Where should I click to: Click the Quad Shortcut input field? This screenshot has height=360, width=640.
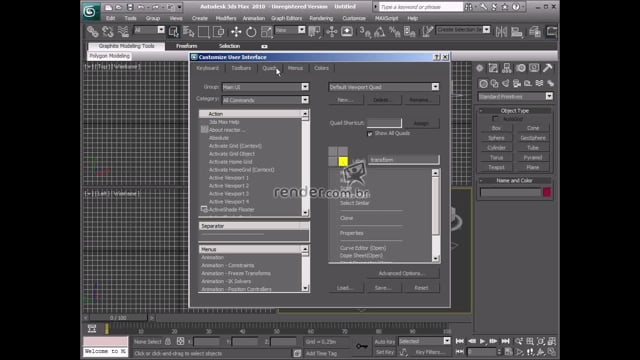tap(384, 123)
